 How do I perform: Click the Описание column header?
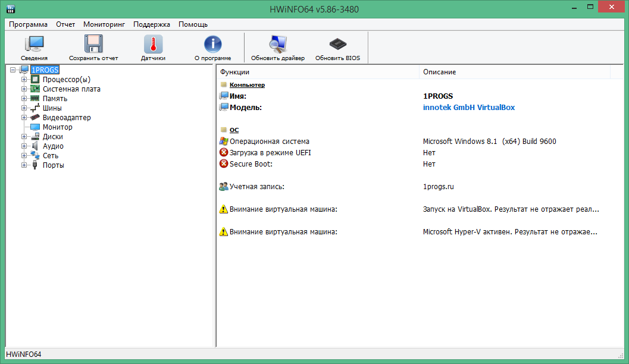(x=439, y=72)
